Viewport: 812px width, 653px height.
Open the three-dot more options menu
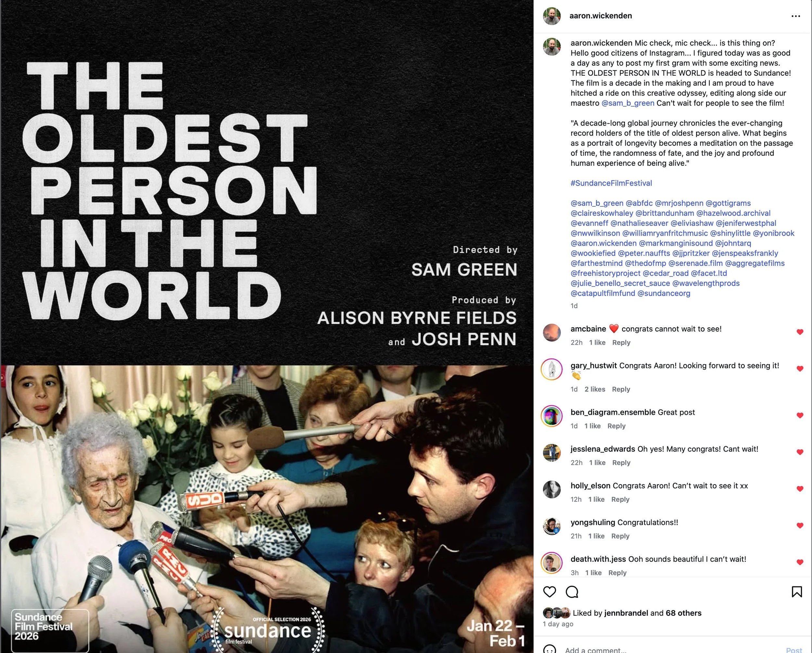[x=795, y=16]
